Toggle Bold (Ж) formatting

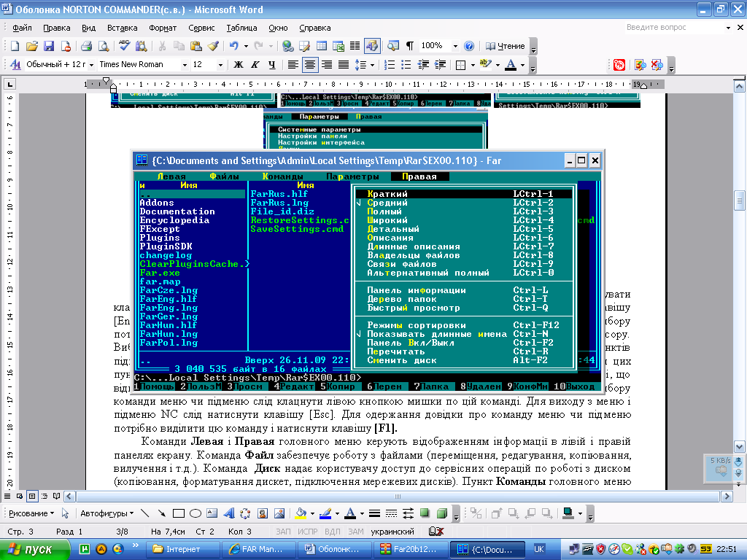239,64
